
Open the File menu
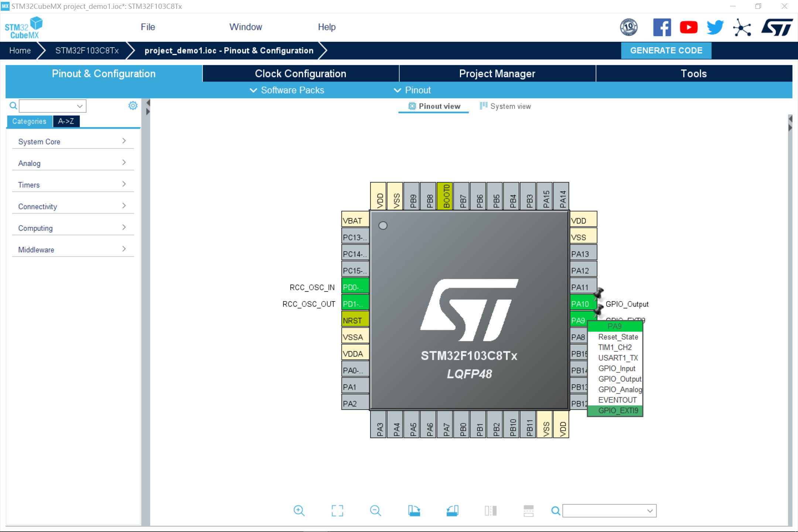[x=148, y=27]
